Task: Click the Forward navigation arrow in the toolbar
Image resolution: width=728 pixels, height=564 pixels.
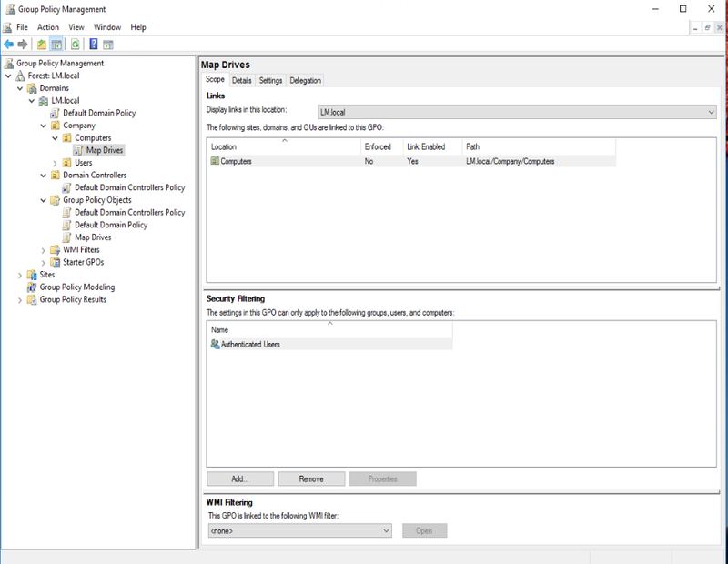Action: [21, 42]
